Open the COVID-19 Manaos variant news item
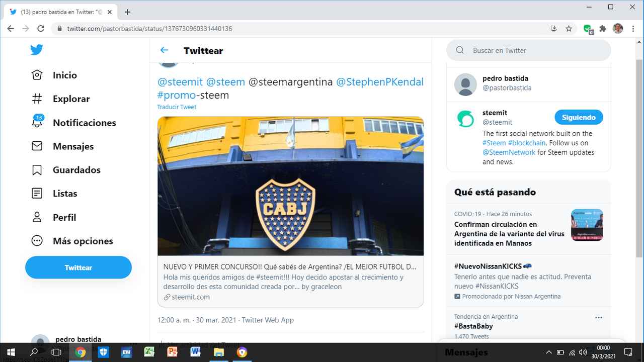Viewport: 644px width, 362px height. [x=528, y=229]
